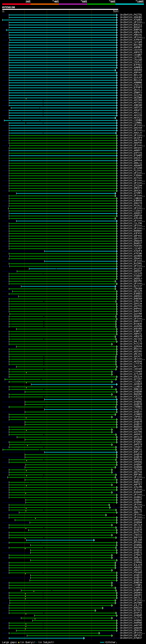Click the hit label UniRef100_C6T0R5
This screenshot has height=644, width=146.
coord(131,42)
